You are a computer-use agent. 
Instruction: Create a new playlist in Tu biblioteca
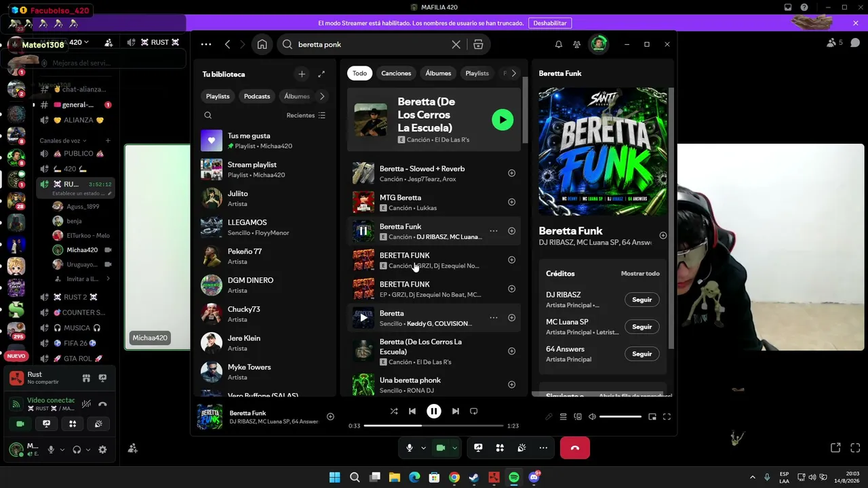tap(302, 74)
